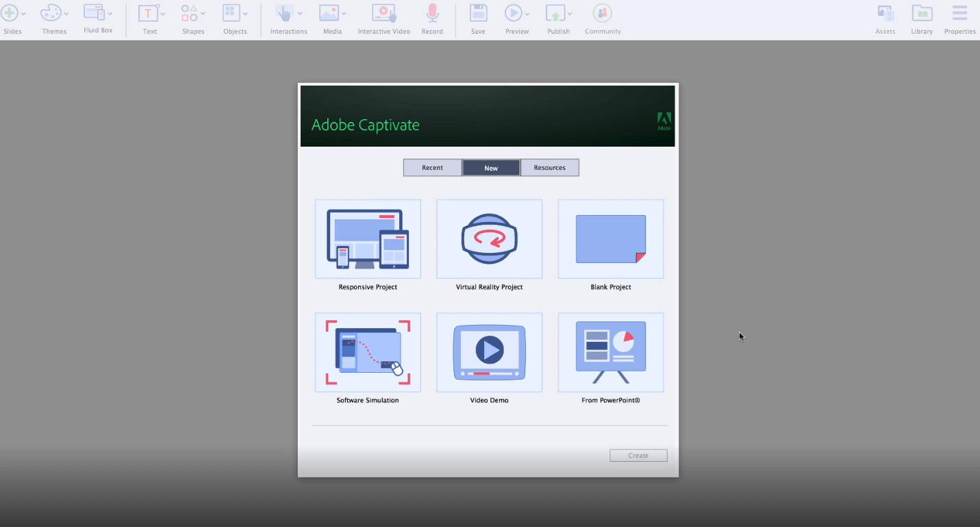Expand the Fluid Box dropdown arrow
The image size is (980, 527).
click(110, 14)
